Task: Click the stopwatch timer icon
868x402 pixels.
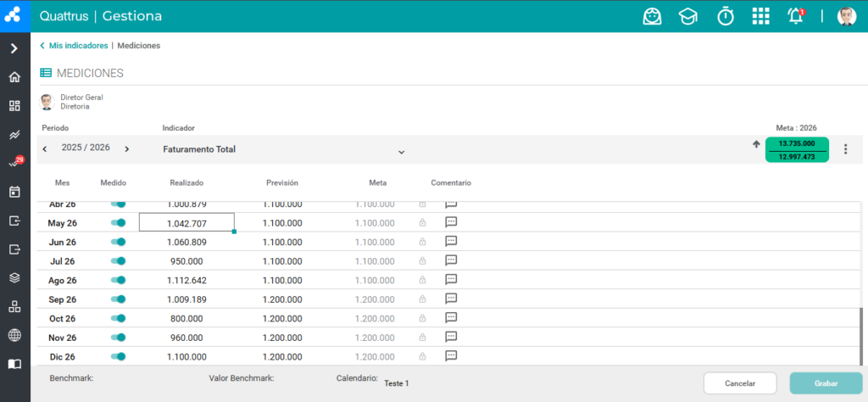Action: (726, 16)
